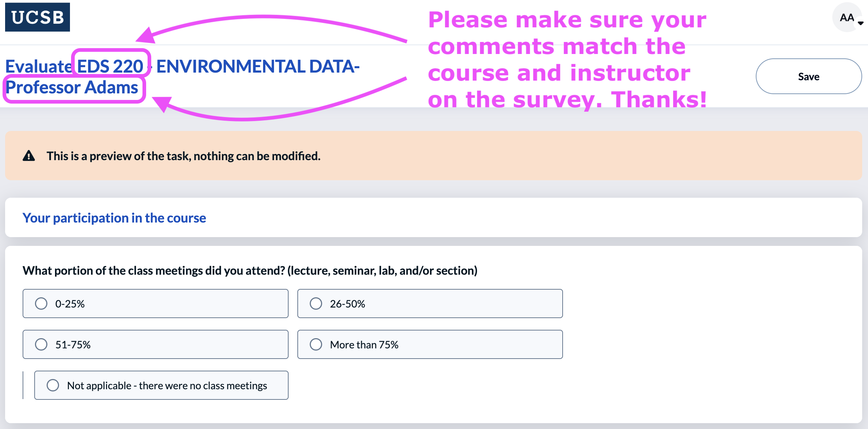Click the Your participation in the course heading
Screen dimensions: 868x429
[114, 218]
